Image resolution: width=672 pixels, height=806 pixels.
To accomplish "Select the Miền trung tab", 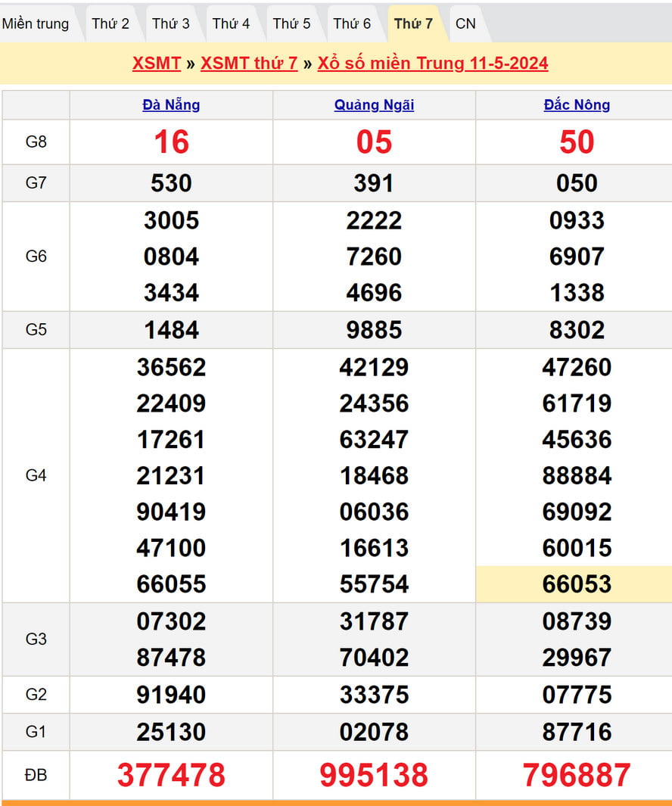I will 36,23.
